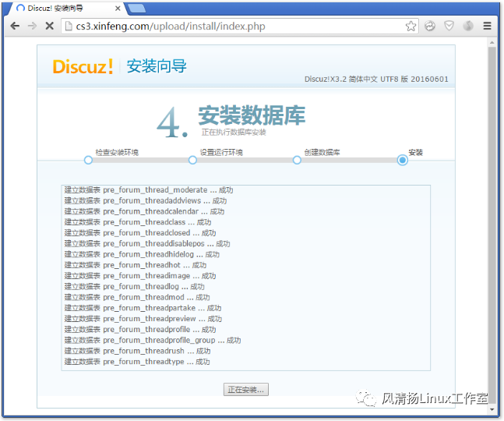Click the pre_forum_threadpreview log line
This screenshot has height=421, width=504.
143,319
